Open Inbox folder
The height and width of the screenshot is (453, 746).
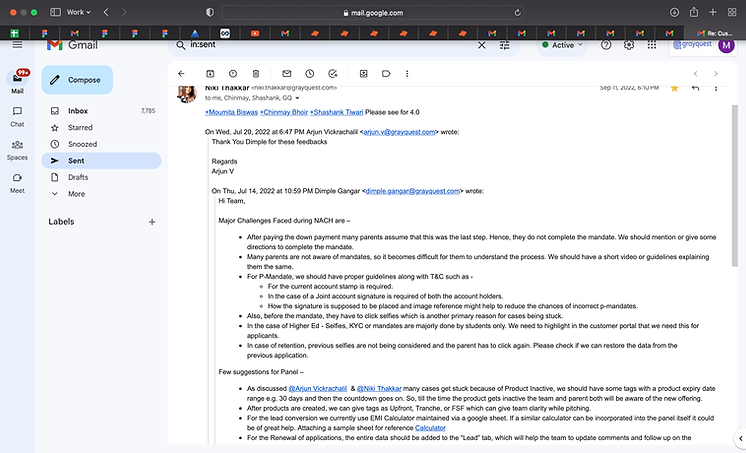coord(101,111)
